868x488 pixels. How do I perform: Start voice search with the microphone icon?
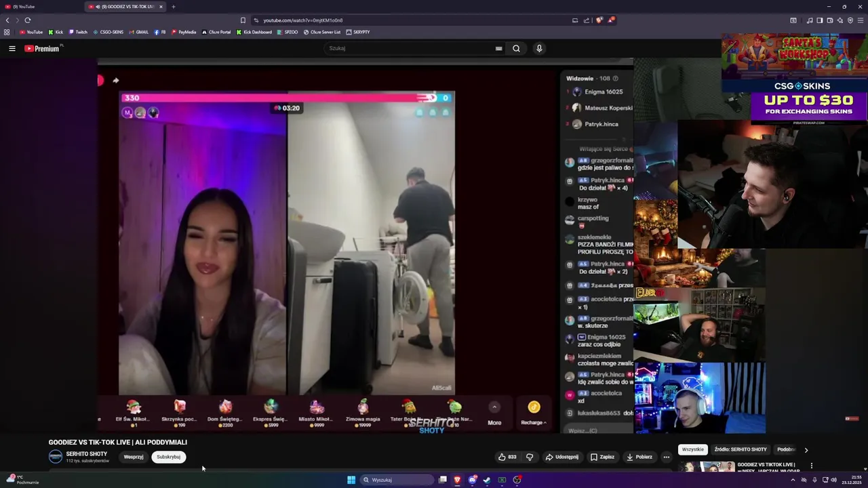(x=539, y=48)
